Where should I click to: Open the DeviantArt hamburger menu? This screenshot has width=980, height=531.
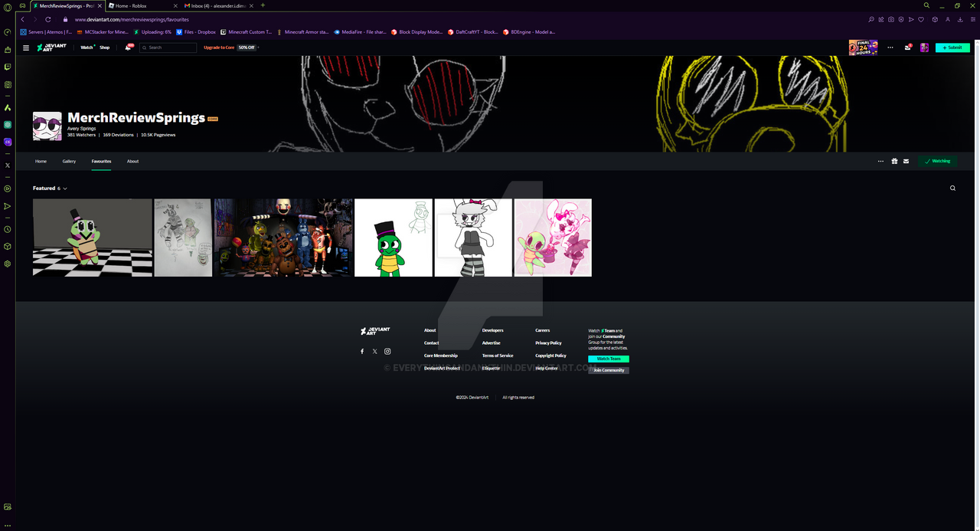pyautogui.click(x=26, y=48)
